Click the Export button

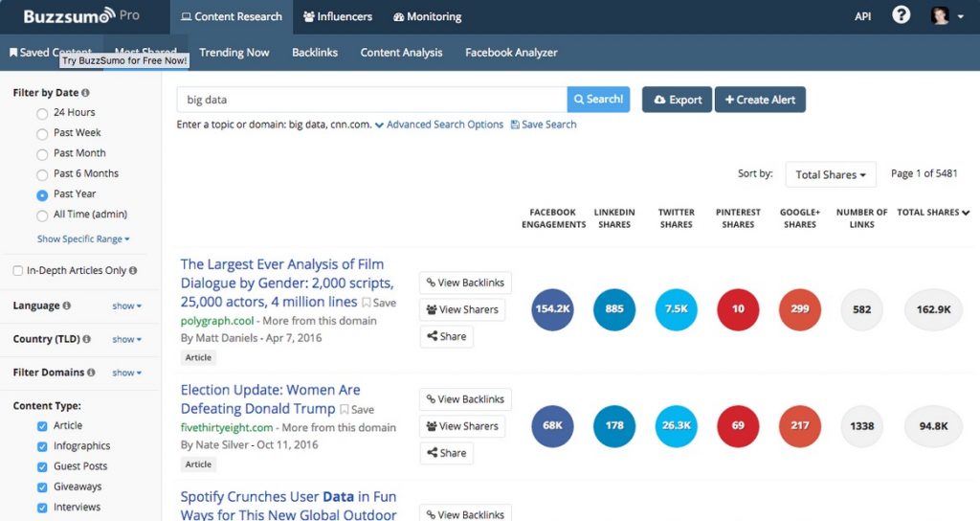click(676, 100)
